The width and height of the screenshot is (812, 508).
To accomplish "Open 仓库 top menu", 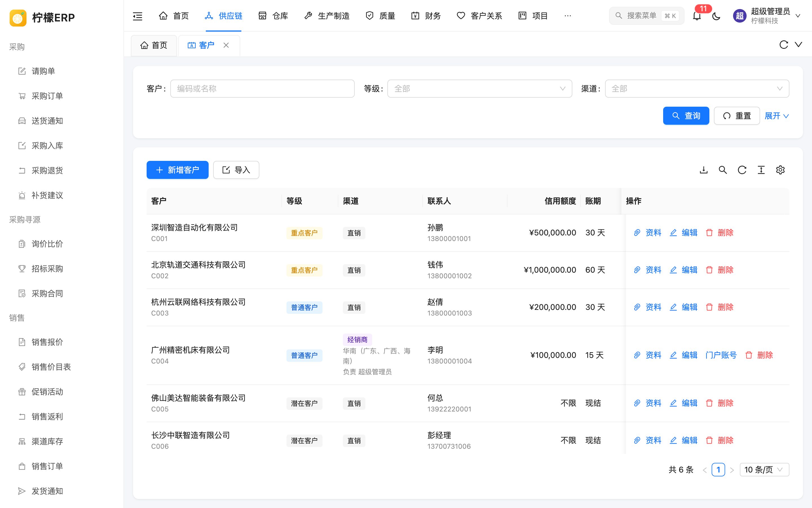I will [273, 16].
